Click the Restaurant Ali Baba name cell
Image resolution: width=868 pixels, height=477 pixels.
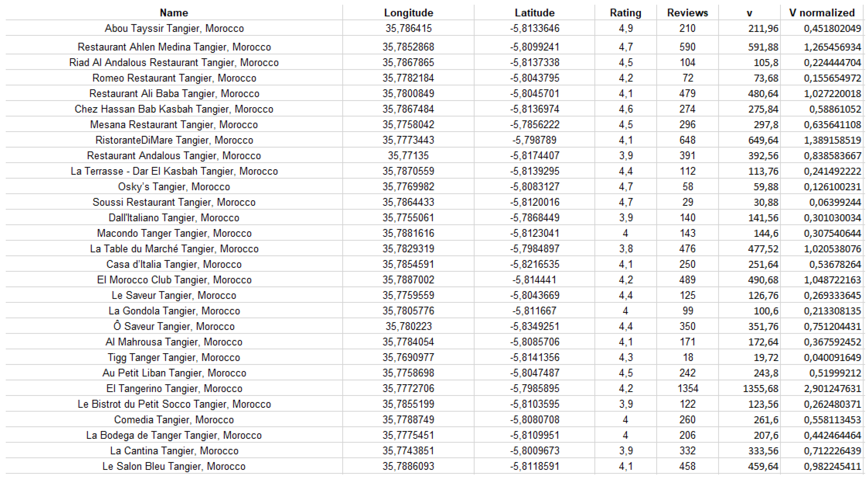(x=174, y=94)
